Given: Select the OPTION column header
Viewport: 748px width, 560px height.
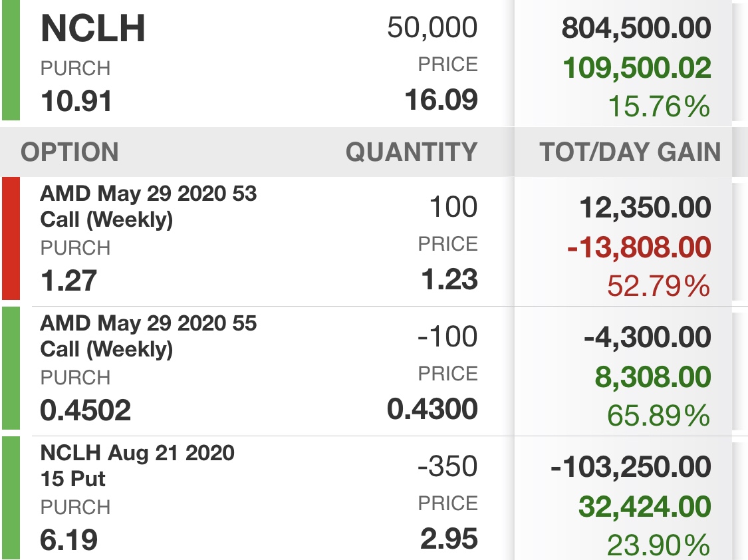Looking at the screenshot, I should pyautogui.click(x=70, y=152).
